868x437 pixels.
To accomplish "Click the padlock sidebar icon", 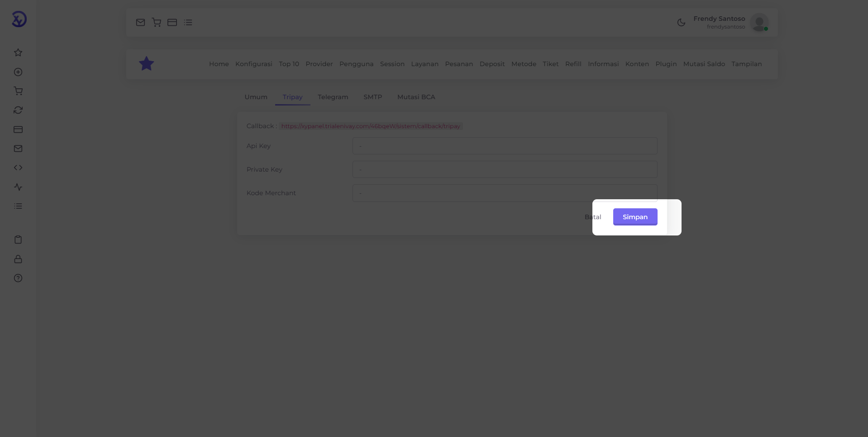I will [18, 259].
